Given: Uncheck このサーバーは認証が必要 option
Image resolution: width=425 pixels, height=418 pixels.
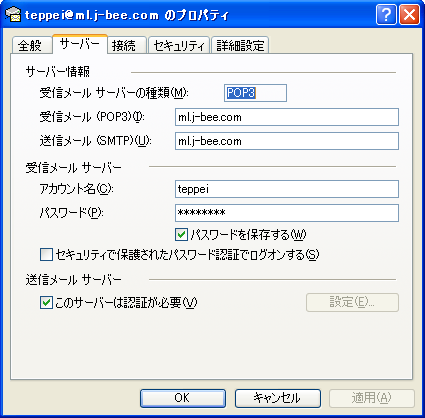Looking at the screenshot, I should (x=46, y=303).
